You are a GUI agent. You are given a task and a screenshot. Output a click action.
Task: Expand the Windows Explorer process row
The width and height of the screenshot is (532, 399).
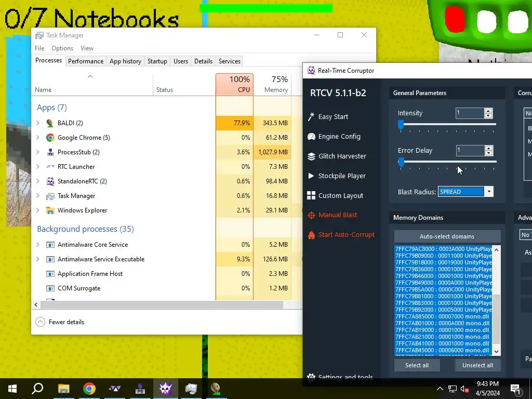[38, 210]
